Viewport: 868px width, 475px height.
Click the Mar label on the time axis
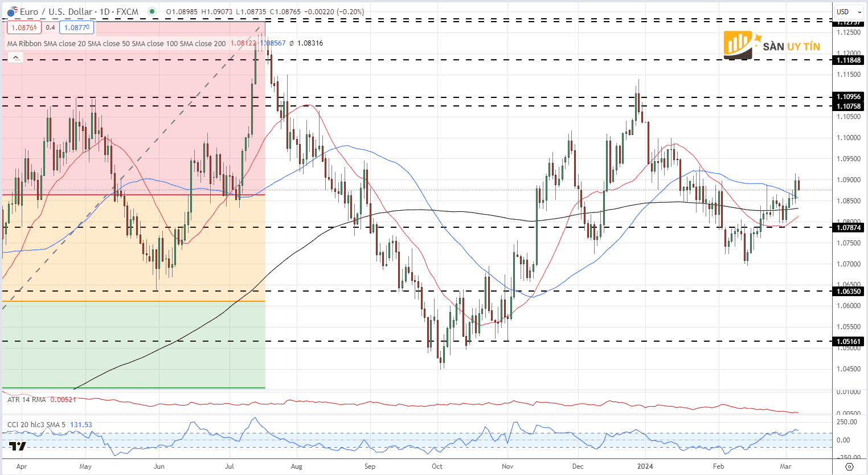[785, 466]
